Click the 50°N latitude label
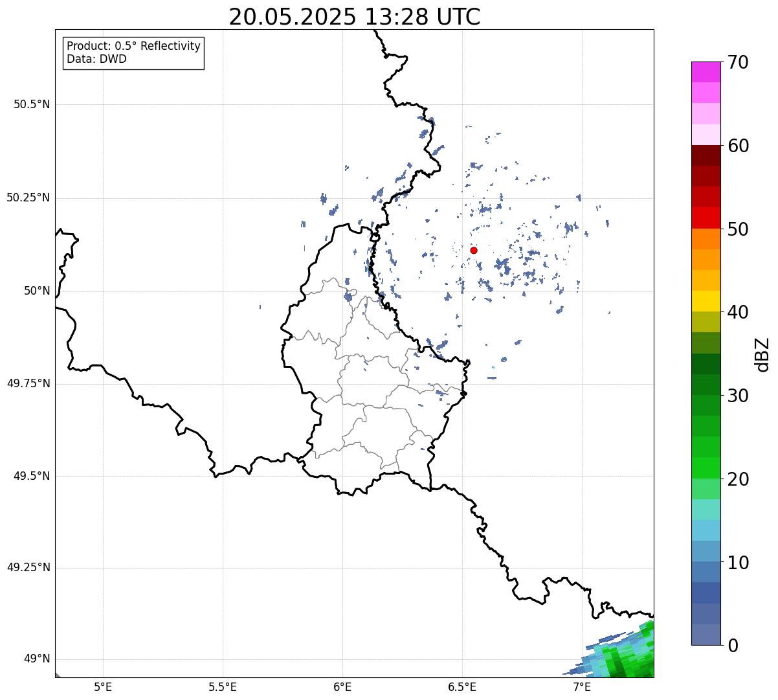Screen dimensions: 778x700 click(37, 291)
